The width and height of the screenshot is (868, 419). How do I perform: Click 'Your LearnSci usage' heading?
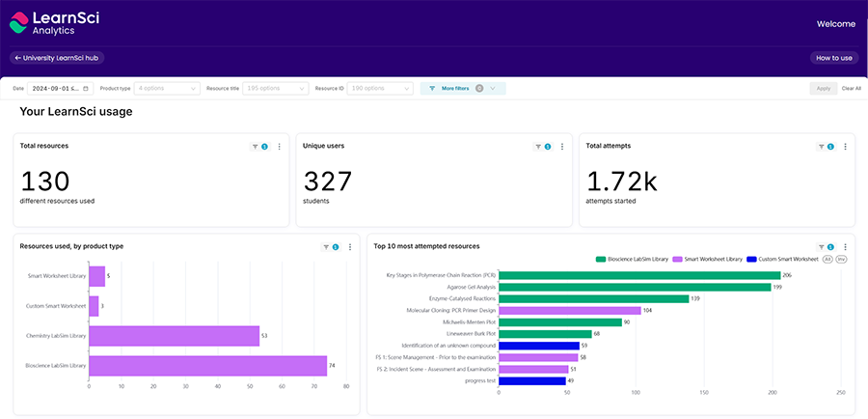76,111
